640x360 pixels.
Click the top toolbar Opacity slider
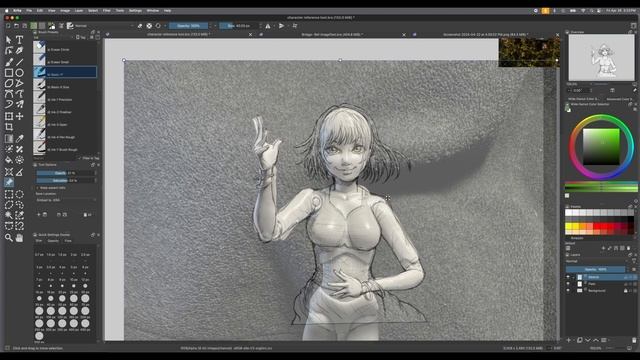(x=188, y=26)
